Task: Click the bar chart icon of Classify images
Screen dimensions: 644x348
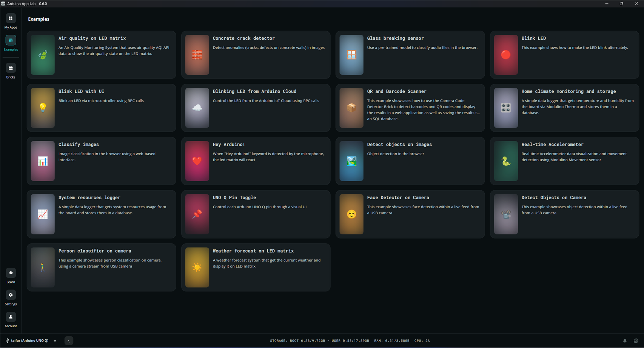Action: [x=43, y=161]
